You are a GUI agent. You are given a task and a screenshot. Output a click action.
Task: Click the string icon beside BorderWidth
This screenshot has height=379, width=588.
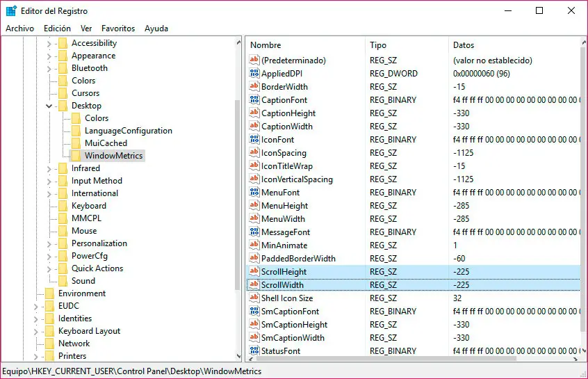pyautogui.click(x=254, y=86)
